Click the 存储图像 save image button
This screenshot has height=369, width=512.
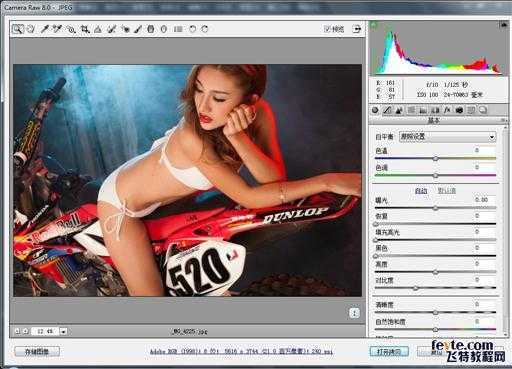(37, 351)
